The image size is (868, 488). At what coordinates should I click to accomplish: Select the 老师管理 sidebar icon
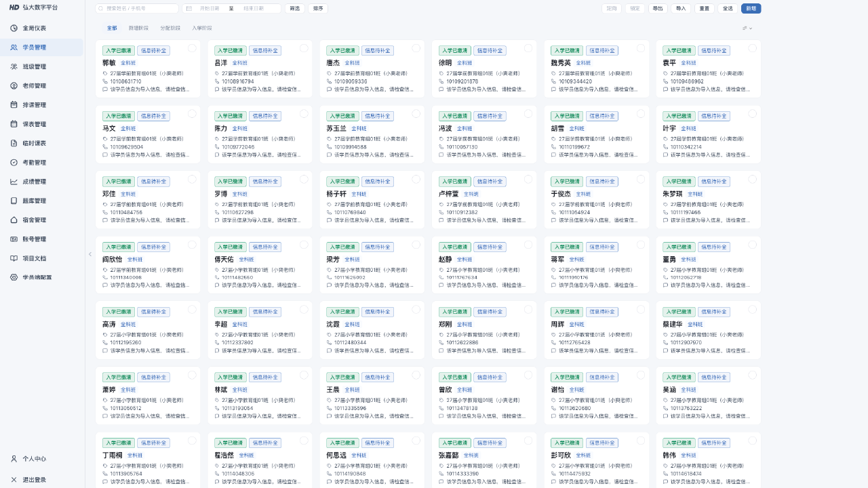(14, 86)
